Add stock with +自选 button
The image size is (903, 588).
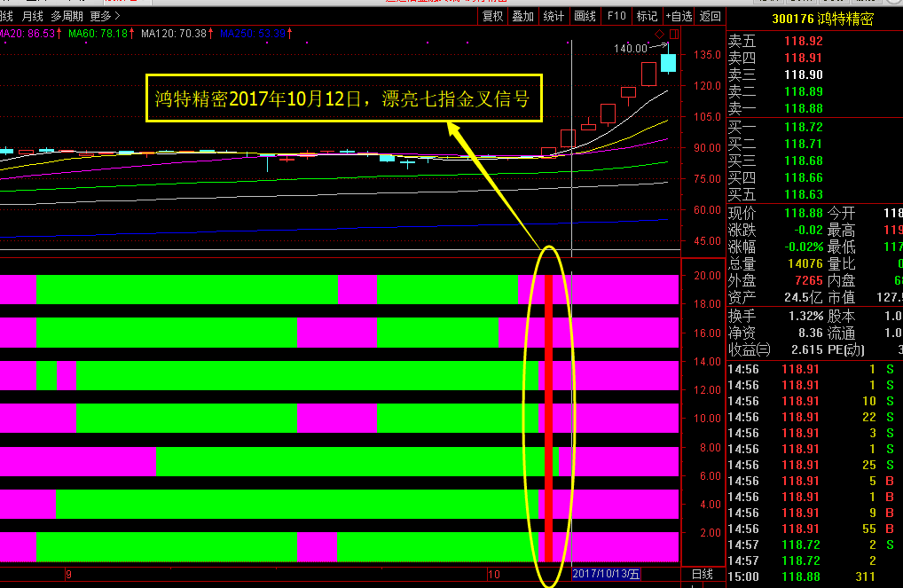679,16
